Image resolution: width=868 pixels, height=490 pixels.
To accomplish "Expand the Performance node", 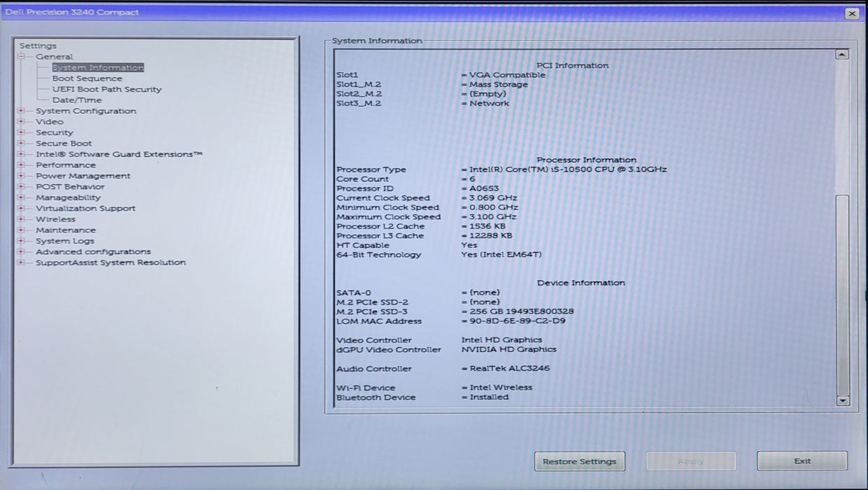I will [x=21, y=165].
